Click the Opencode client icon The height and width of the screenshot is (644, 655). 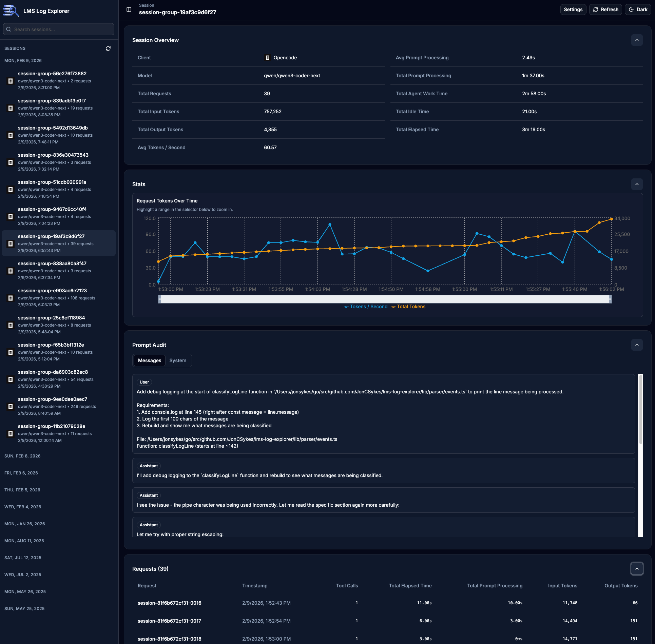tap(268, 58)
